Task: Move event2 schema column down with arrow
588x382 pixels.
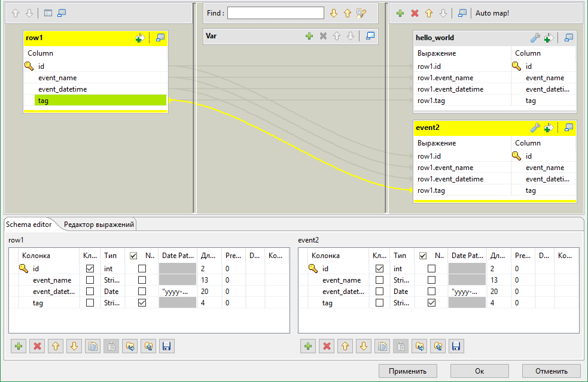Action: 364,346
